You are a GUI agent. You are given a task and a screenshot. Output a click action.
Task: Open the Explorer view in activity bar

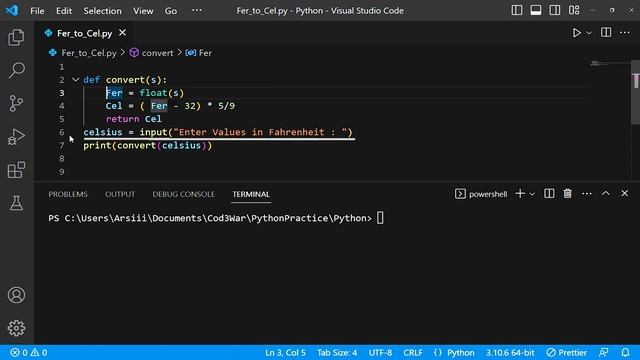16,37
